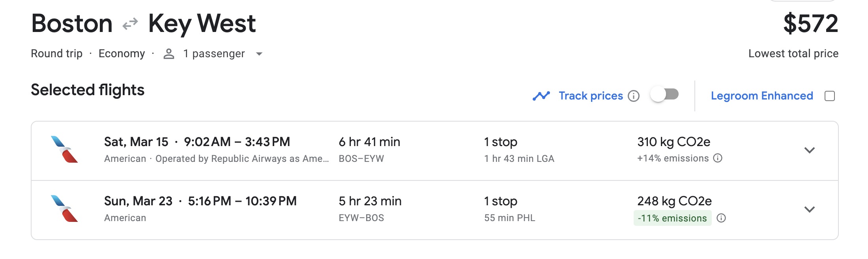This screenshot has width=868, height=259.
Task: Click Key West to edit the destination
Action: pyautogui.click(x=202, y=24)
